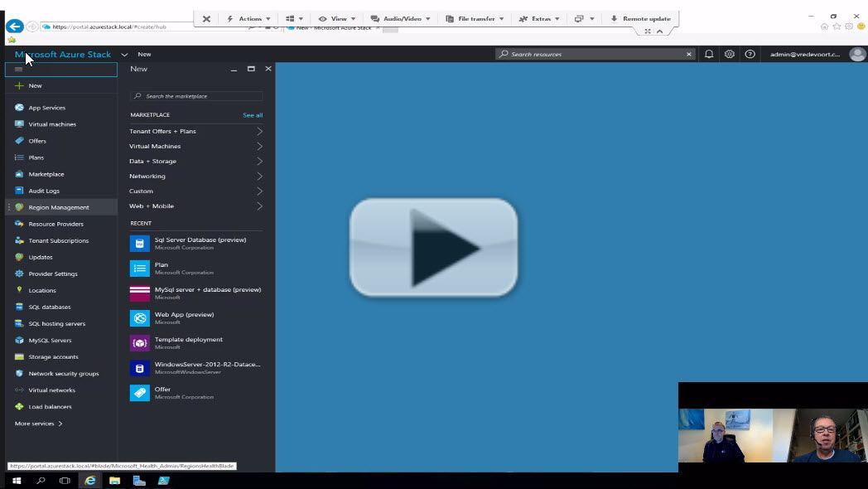Play the video with center play button
The image size is (868, 489).
[x=433, y=248]
